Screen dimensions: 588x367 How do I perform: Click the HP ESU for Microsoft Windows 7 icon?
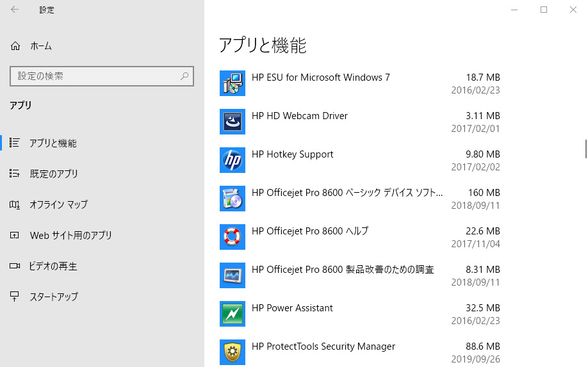(x=232, y=83)
